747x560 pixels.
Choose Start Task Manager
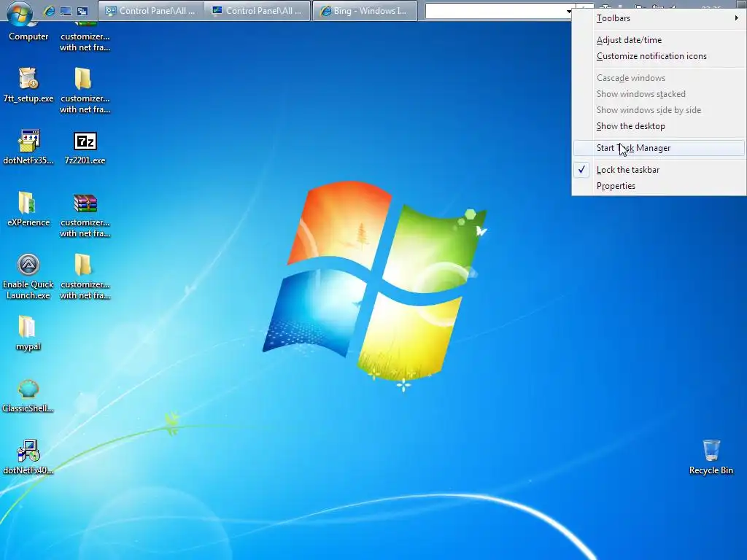(x=659, y=148)
